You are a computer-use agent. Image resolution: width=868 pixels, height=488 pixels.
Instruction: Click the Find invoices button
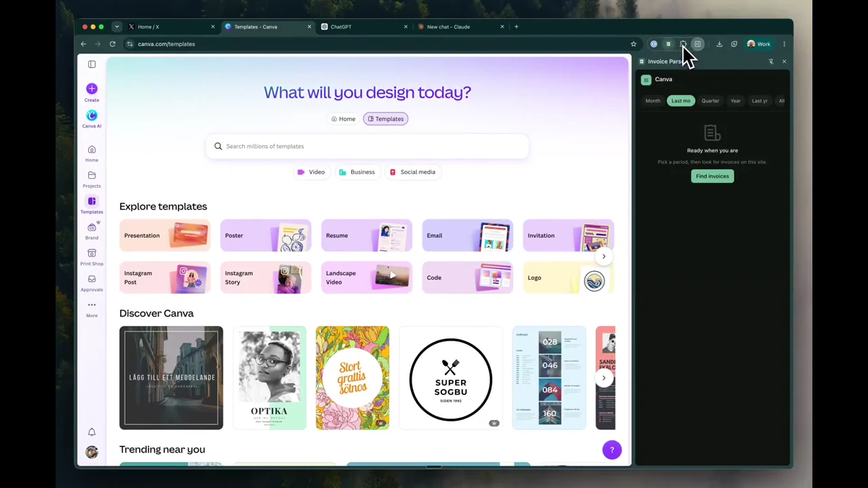[x=712, y=176]
